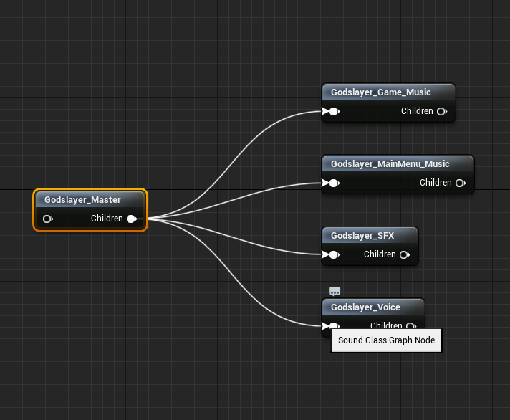Select the Godslayer_Game_Music node title
The image size is (510, 420).
click(x=380, y=92)
